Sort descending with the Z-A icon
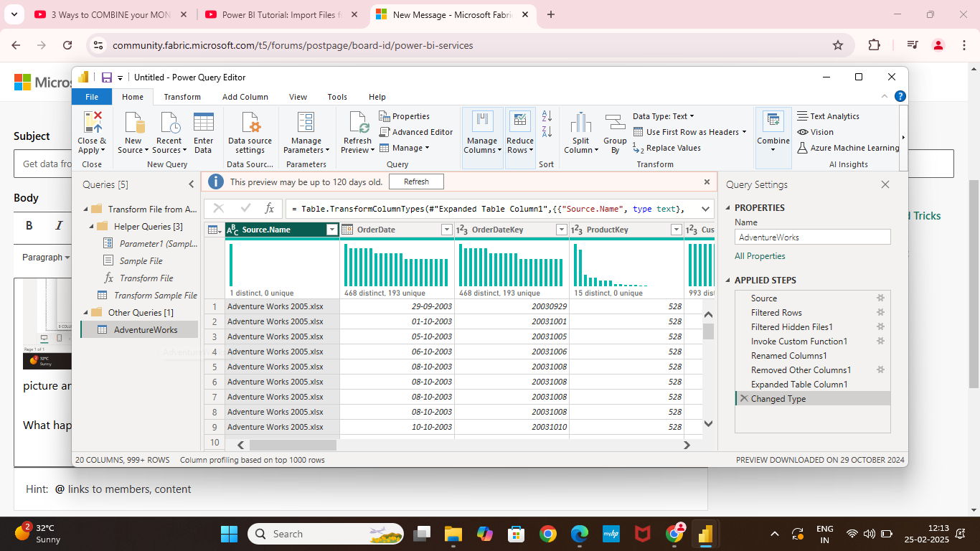980x551 pixels. tap(547, 131)
